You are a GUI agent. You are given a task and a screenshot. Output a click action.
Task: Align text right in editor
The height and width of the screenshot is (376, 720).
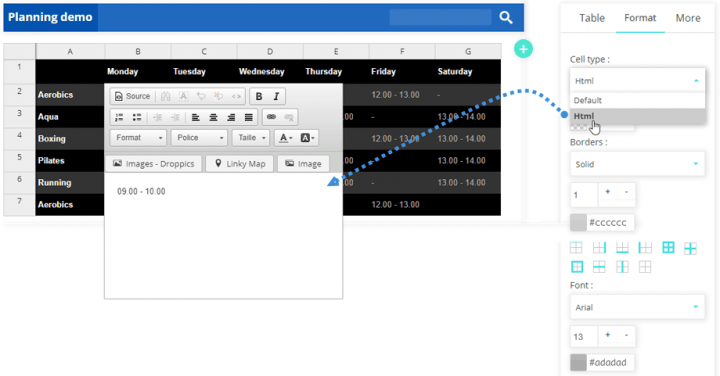(x=231, y=117)
